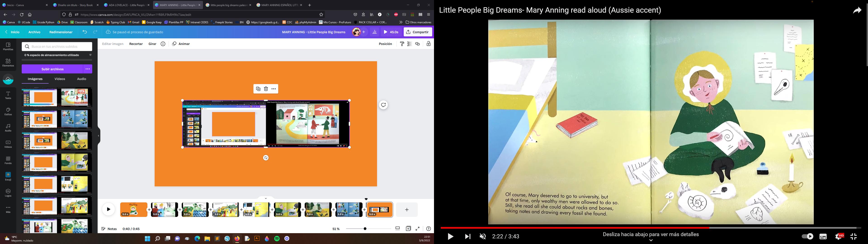868x244 pixels.
Task: Click the copy style paint roller icon
Action: 402,44
